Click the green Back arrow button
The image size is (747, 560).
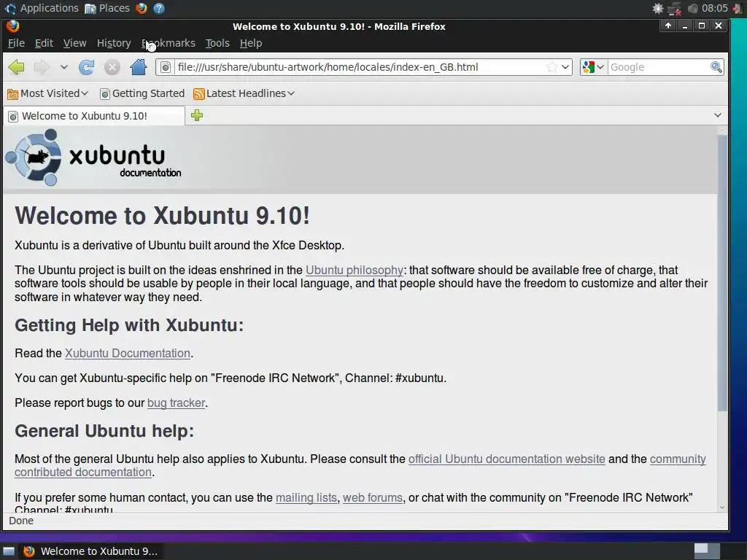[16, 67]
